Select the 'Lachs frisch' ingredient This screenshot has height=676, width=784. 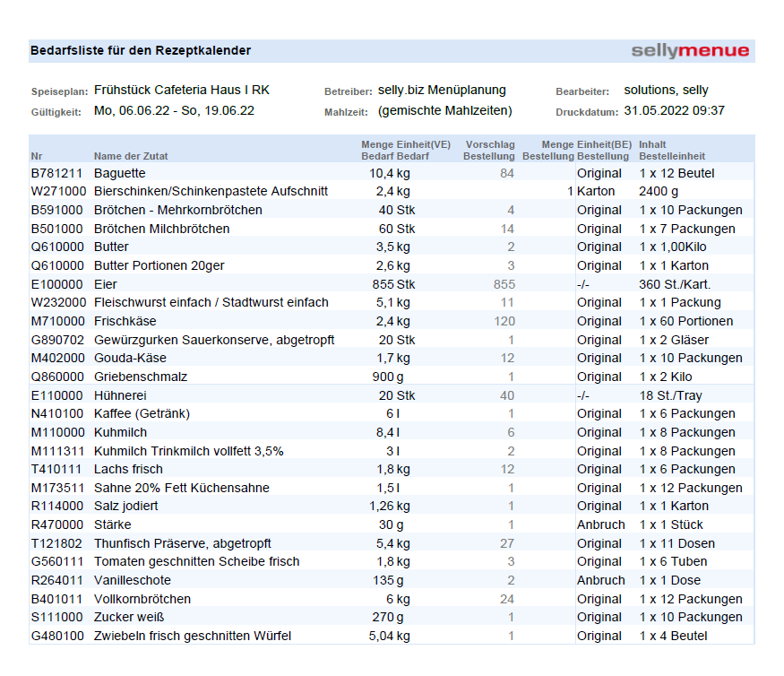coord(128,469)
